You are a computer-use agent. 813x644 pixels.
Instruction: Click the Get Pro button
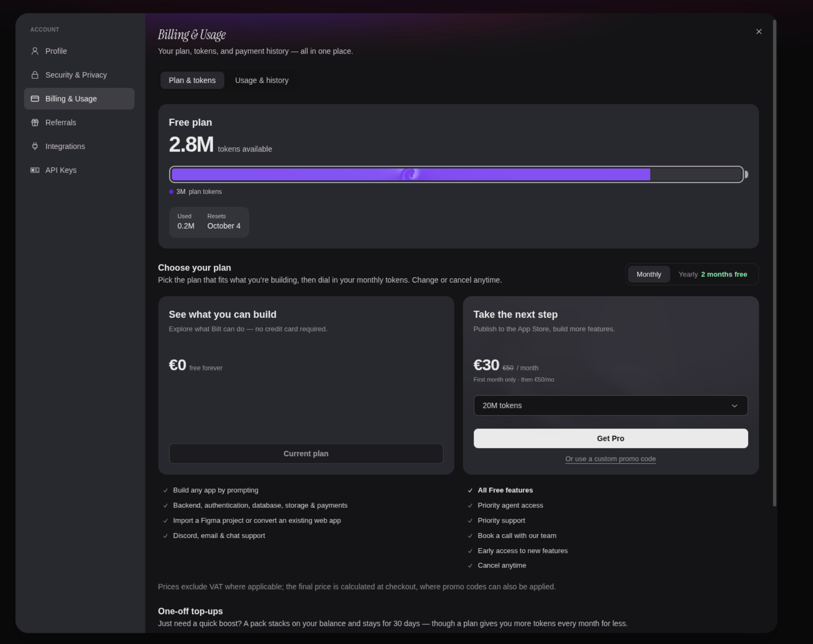pyautogui.click(x=611, y=438)
